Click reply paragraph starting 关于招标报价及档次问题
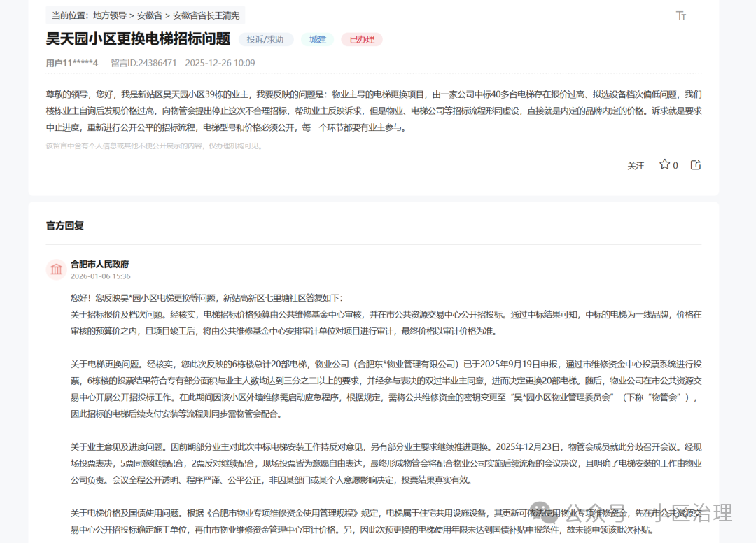 [x=386, y=323]
